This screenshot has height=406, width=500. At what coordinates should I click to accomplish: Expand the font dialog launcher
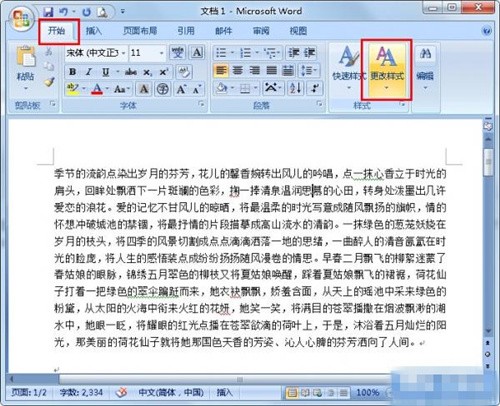pyautogui.click(x=201, y=104)
